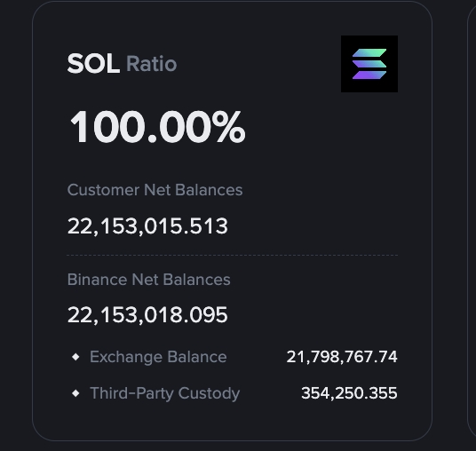The image size is (476, 451).
Task: Select the 21,798,767.74 exchange balance amount
Action: click(342, 357)
